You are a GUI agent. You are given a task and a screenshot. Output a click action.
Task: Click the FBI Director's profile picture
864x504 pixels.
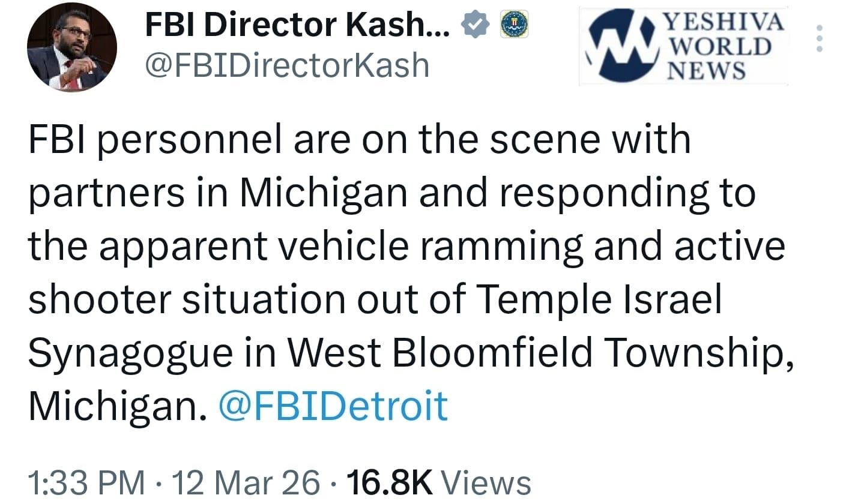point(72,47)
